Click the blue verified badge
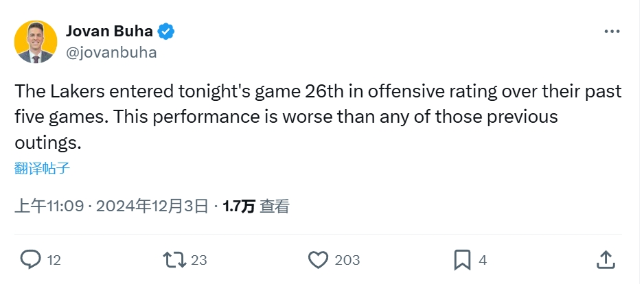 (166, 31)
